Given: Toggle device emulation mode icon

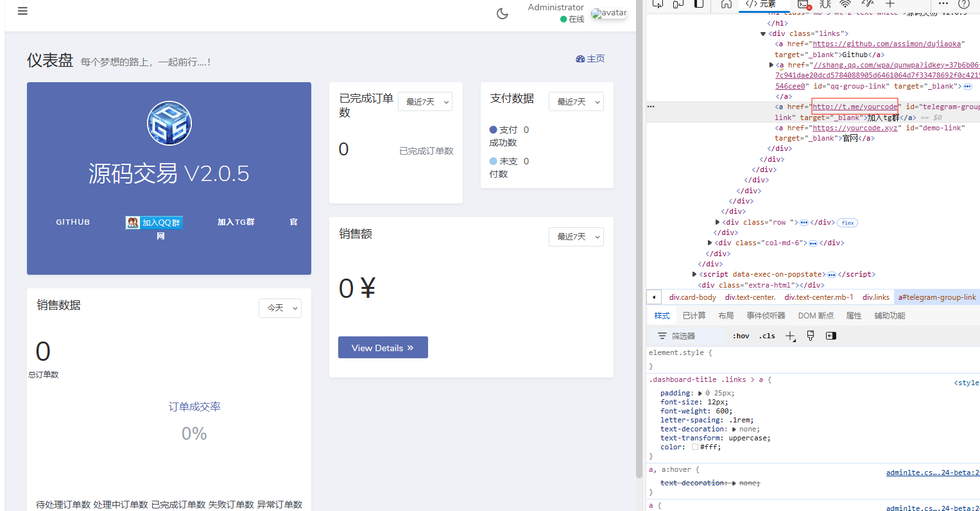Looking at the screenshot, I should pyautogui.click(x=678, y=4).
